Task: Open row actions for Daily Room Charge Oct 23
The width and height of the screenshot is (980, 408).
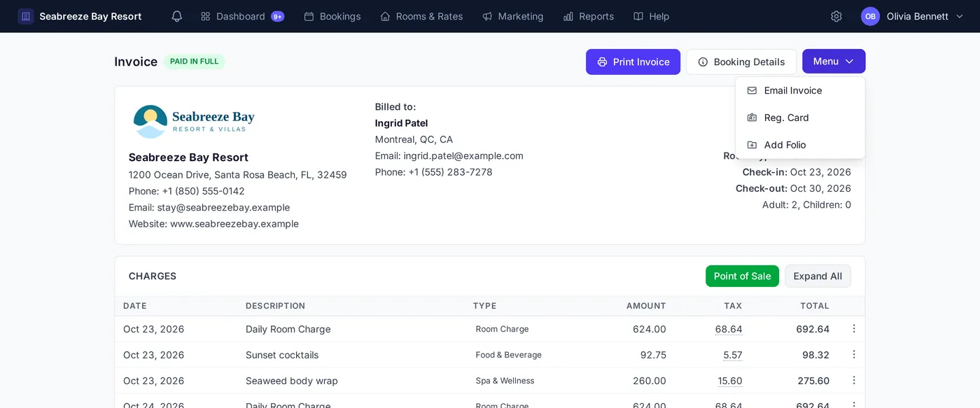Action: pyautogui.click(x=854, y=329)
